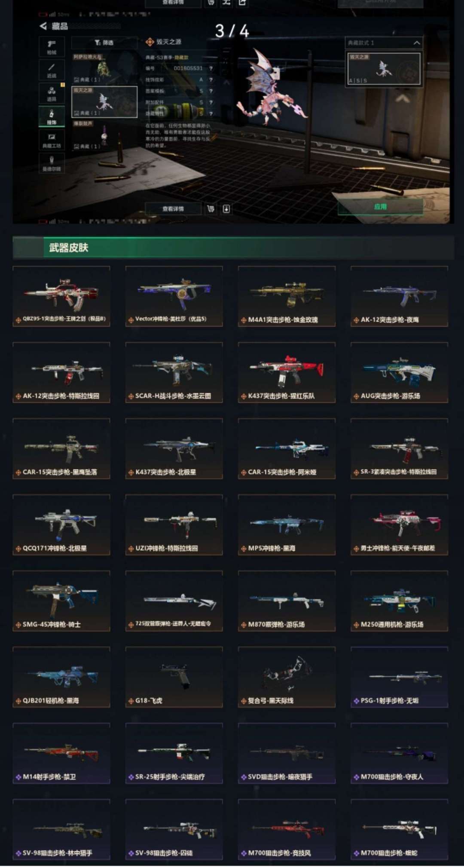Viewport: 464px width, 868px height.
Task: Click the green 应用 apply button
Action: 380,207
